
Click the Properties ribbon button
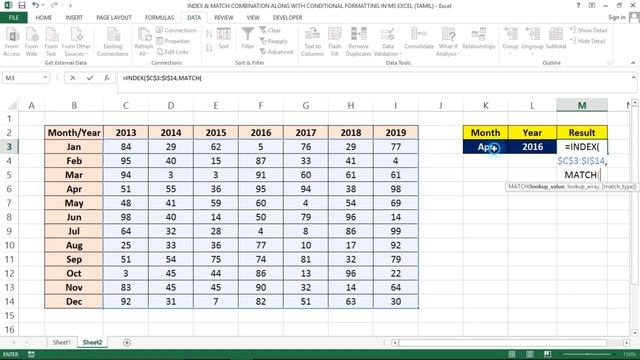click(173, 41)
